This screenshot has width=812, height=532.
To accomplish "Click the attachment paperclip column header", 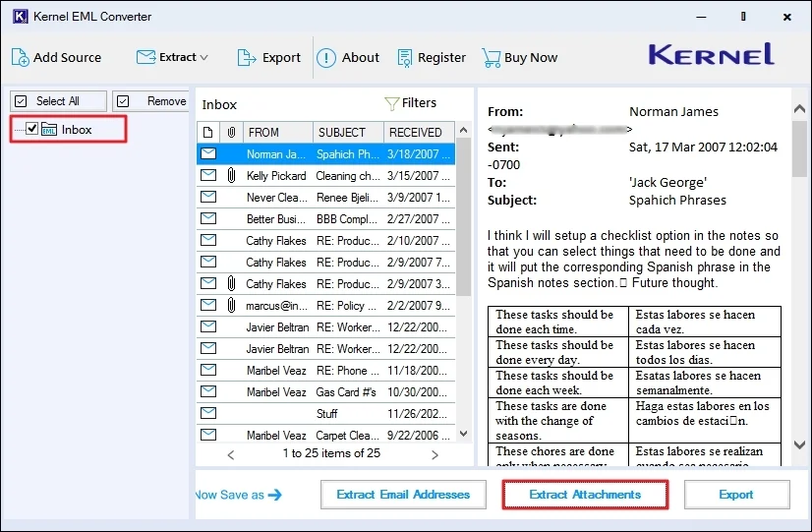I will [x=230, y=132].
